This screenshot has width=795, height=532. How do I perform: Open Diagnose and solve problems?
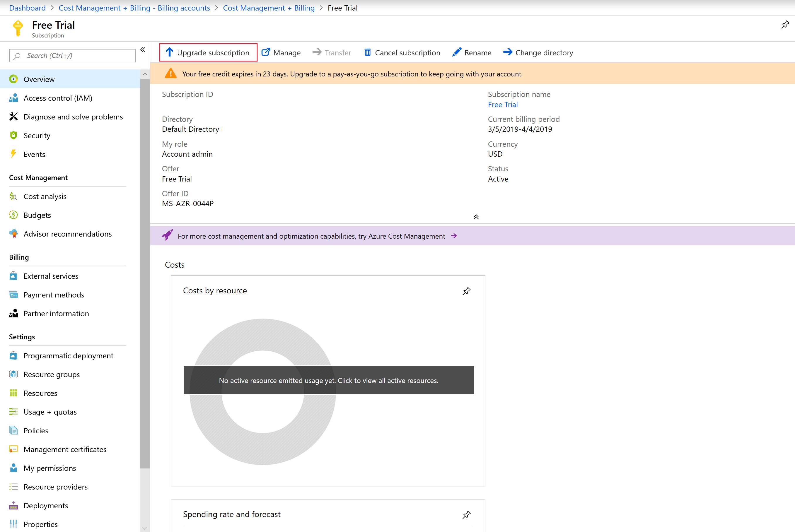point(73,116)
